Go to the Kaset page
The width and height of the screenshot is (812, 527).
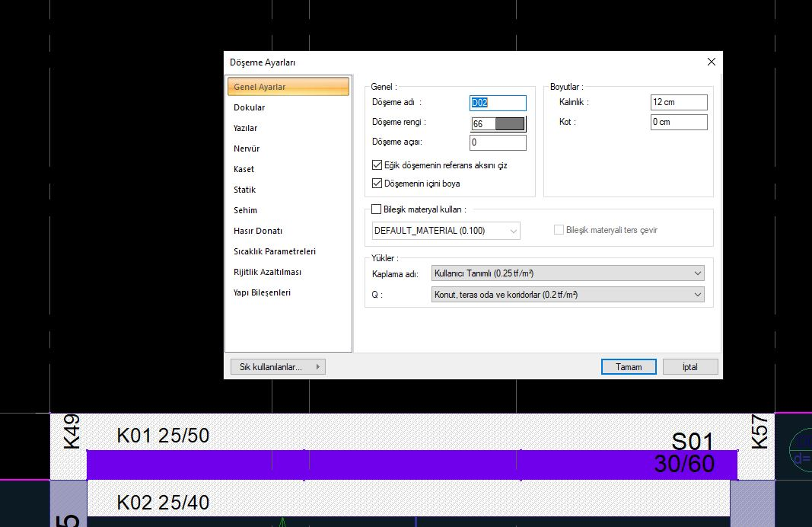tap(244, 170)
